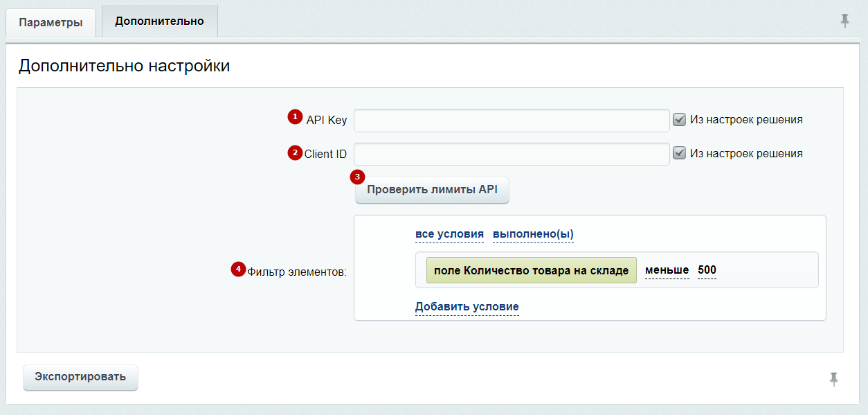Click red marker number 2 near Client ID
Screen dimensions: 868x415
(296, 152)
